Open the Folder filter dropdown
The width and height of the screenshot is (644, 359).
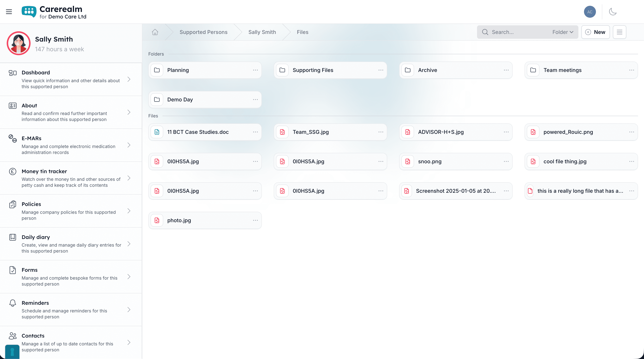[x=563, y=32]
